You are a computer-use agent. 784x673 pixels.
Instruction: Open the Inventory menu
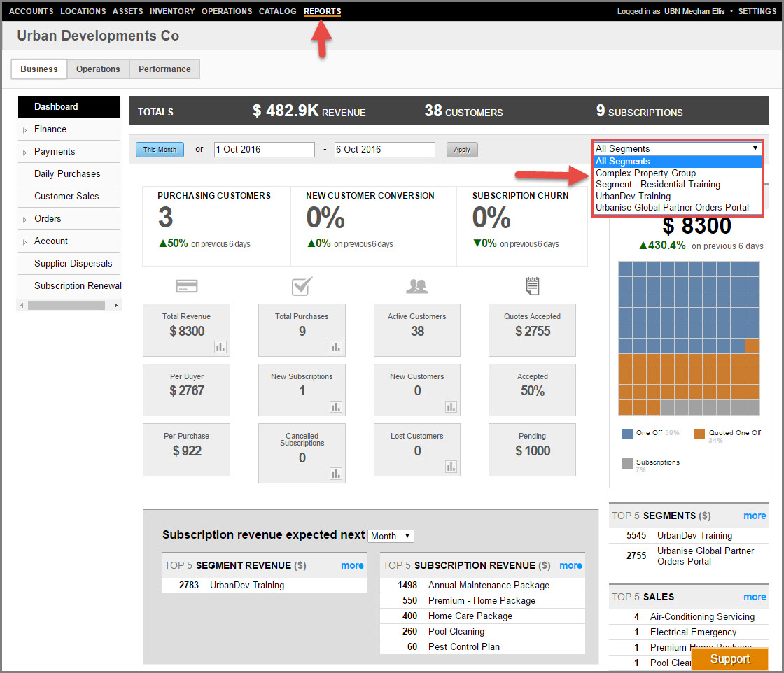pos(172,11)
